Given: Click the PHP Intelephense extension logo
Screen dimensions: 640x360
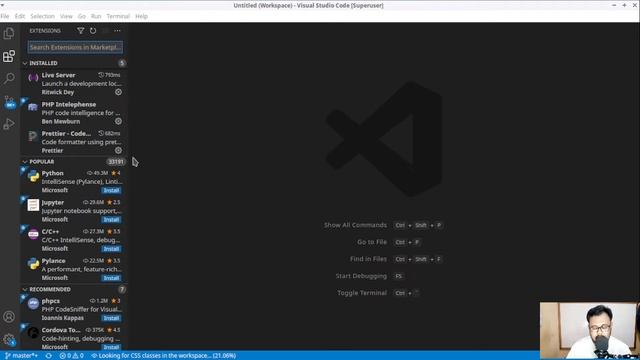Looking at the screenshot, I should 33,107.
